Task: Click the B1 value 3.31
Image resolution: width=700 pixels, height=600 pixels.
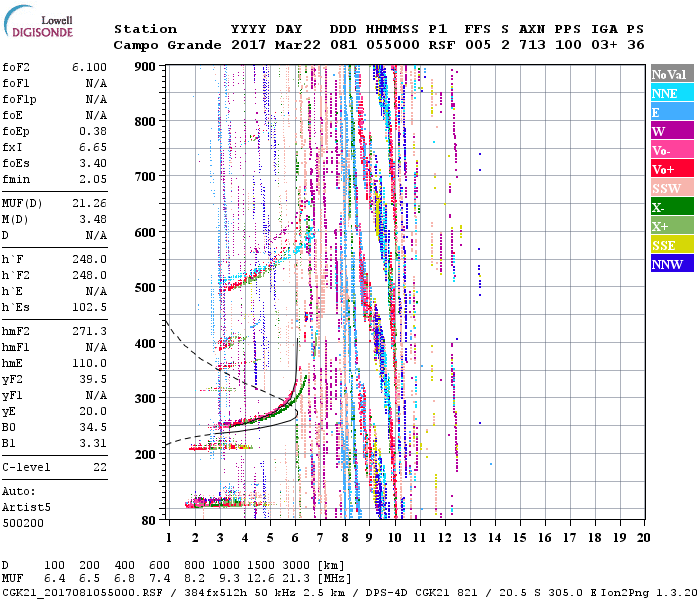Action: [93, 443]
